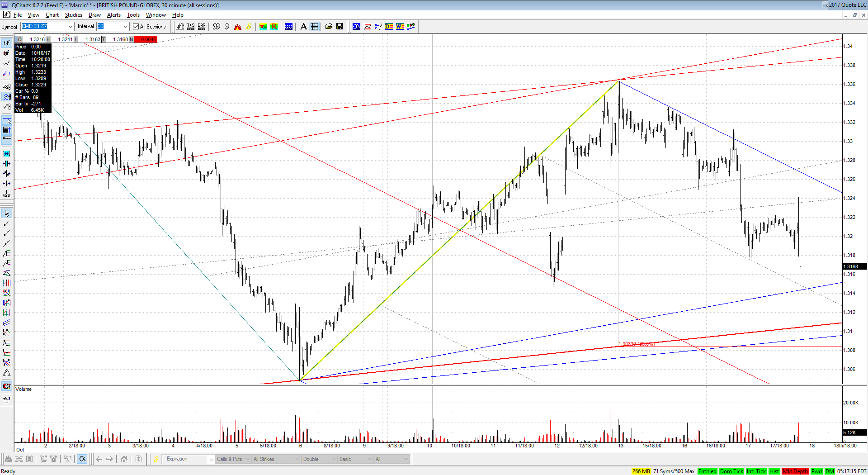Image resolution: width=868 pixels, height=475 pixels.
Task: Click the outlined A text annotation tool
Action: pyautogui.click(x=7, y=373)
